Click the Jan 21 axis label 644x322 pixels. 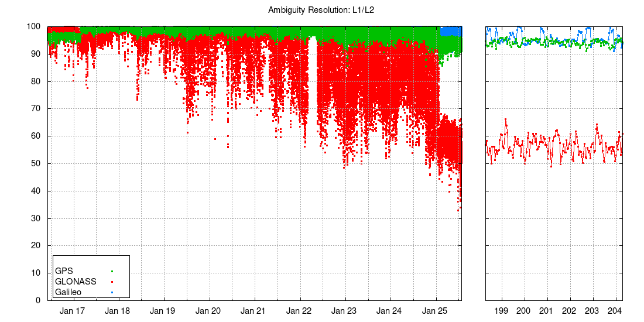254,310
